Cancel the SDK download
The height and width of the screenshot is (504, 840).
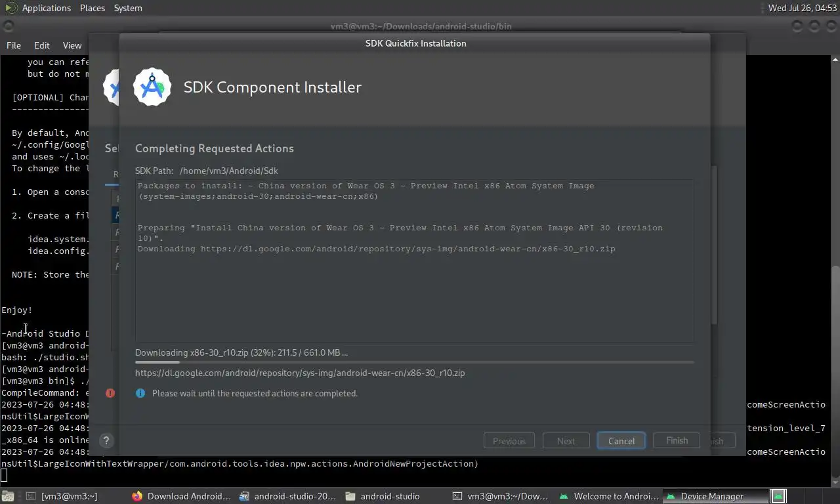point(621,441)
